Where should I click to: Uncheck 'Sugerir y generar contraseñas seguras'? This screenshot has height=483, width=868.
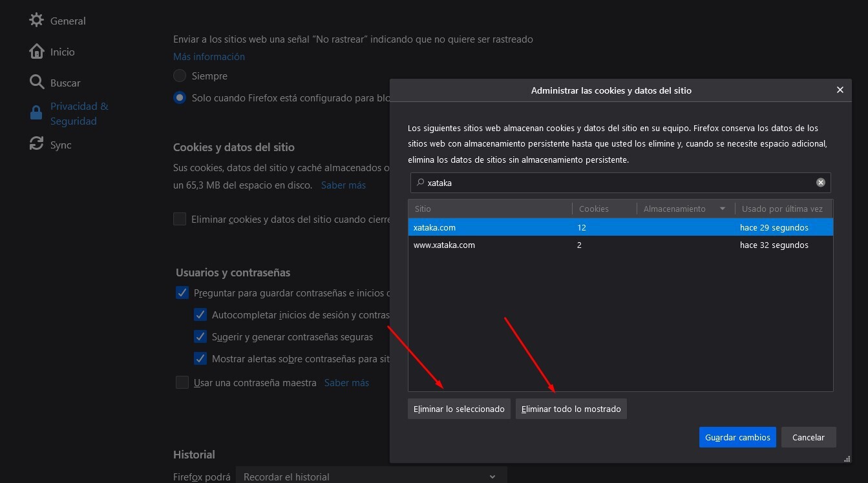coord(200,336)
